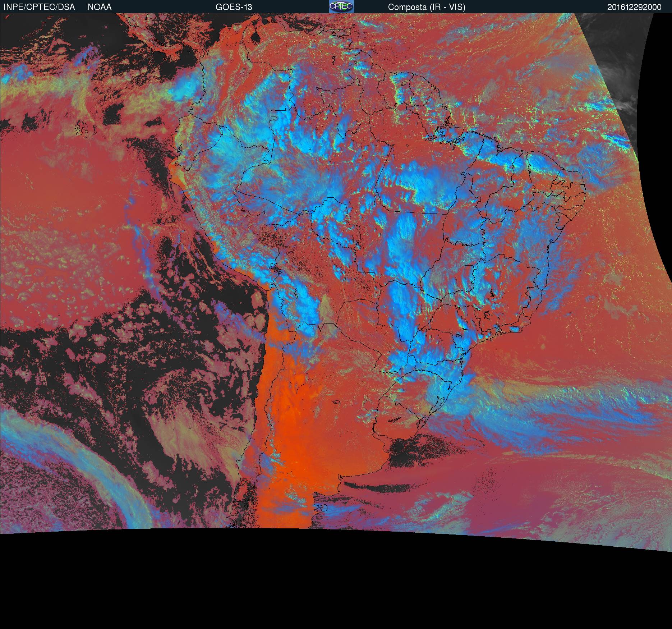Image resolution: width=672 pixels, height=629 pixels.
Task: Click the NOAA label in the header
Action: [x=100, y=7]
